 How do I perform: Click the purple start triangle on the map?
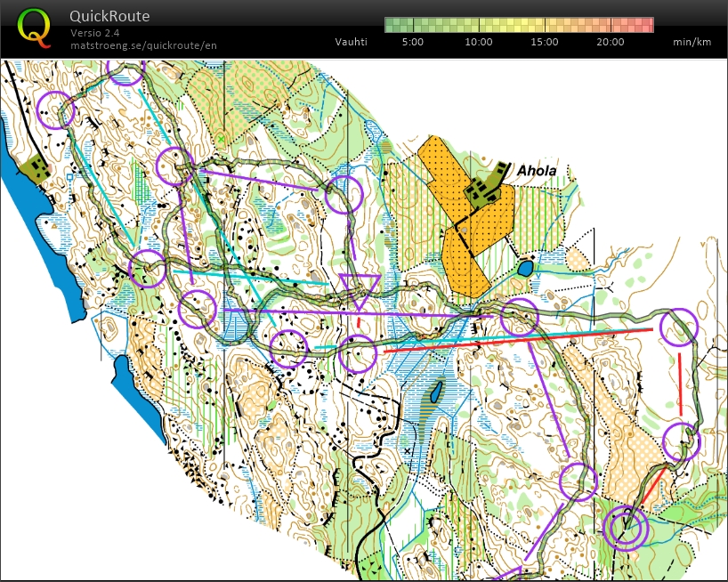click(360, 289)
